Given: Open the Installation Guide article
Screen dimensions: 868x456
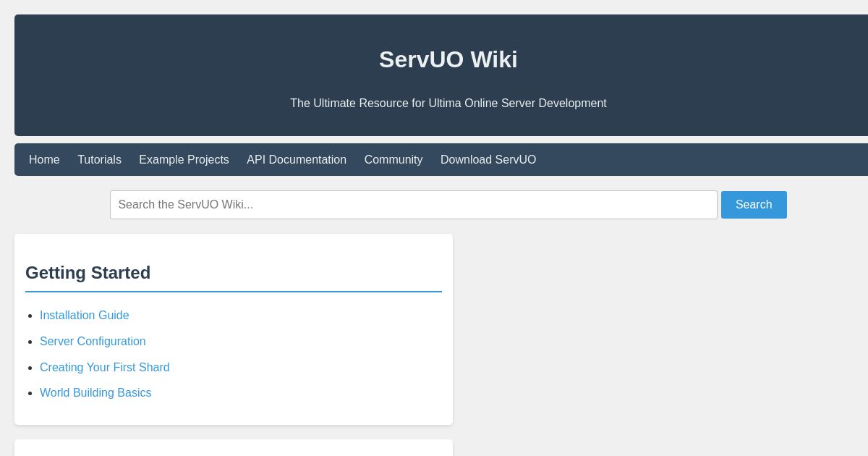Looking at the screenshot, I should click(x=85, y=316).
